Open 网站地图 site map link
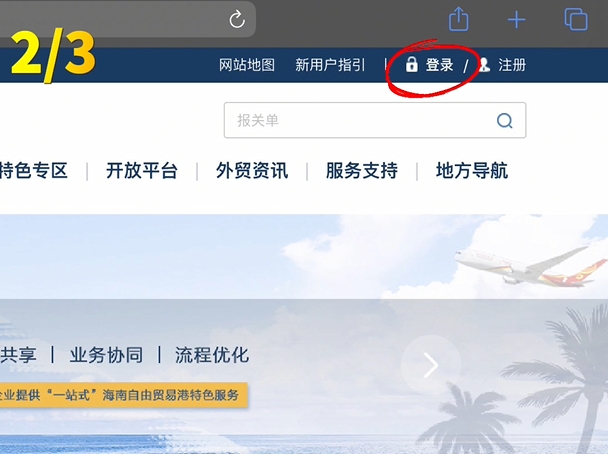The height and width of the screenshot is (454, 608). 247,65
